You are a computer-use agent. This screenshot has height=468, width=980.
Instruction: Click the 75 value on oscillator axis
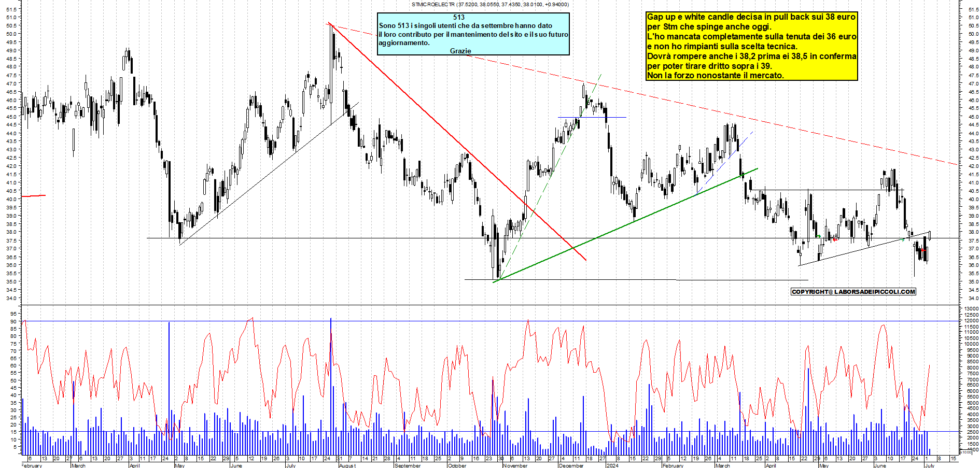tap(14, 343)
